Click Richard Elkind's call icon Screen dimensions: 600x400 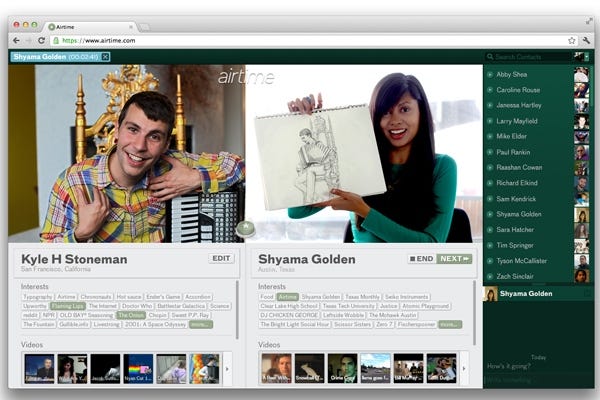click(490, 183)
